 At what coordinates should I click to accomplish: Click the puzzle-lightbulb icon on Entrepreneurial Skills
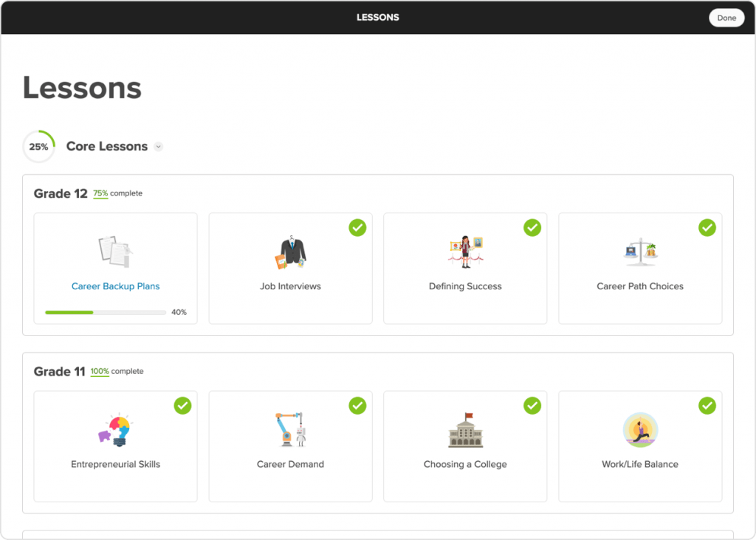click(x=115, y=429)
